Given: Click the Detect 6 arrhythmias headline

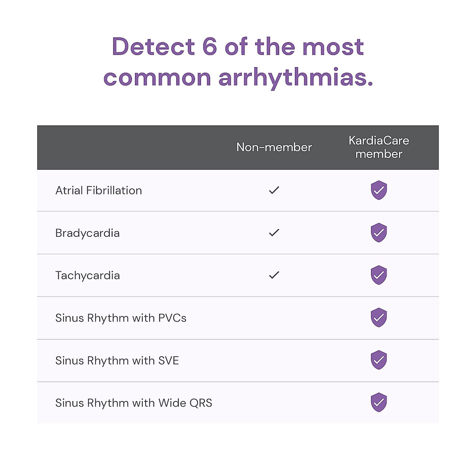Looking at the screenshot, I should 238,61.
